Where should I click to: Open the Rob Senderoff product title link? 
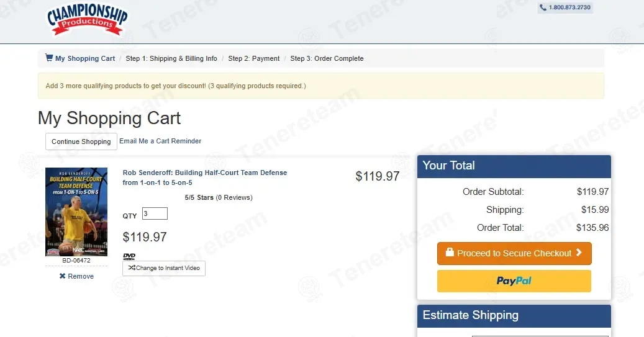pos(204,177)
